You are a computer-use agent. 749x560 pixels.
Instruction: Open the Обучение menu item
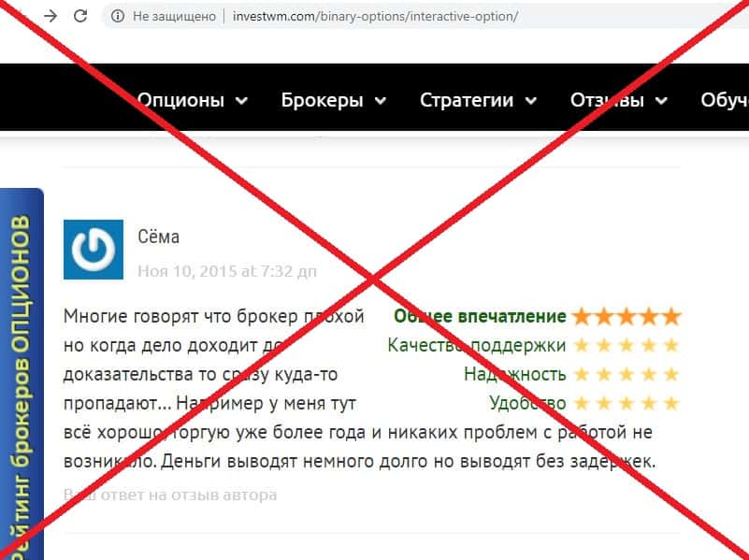[x=725, y=100]
